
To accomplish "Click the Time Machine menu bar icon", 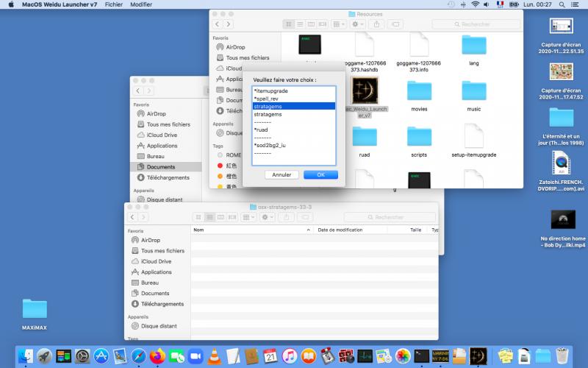I will [x=451, y=4].
